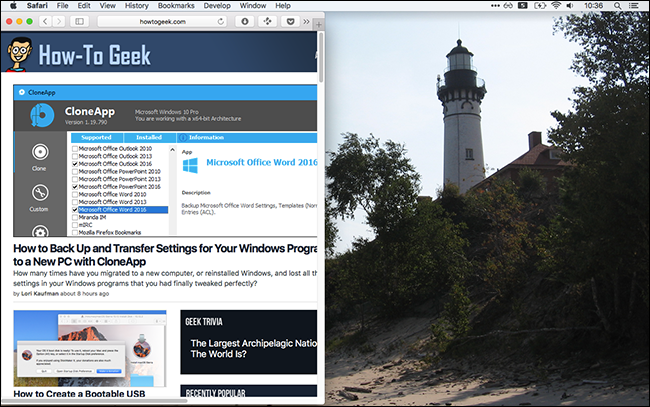Go forward with Safari's forward arrow
Screen dimensions: 650x407
tap(59, 21)
